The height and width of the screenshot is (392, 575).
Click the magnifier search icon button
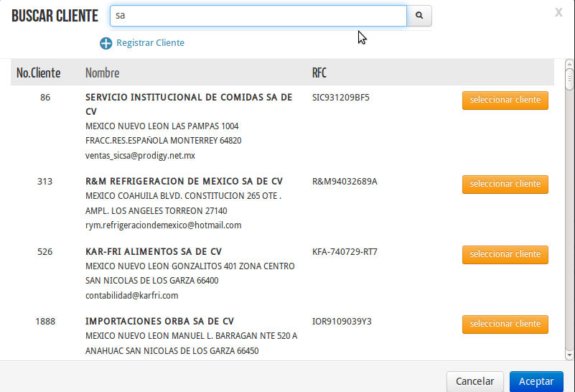point(419,15)
